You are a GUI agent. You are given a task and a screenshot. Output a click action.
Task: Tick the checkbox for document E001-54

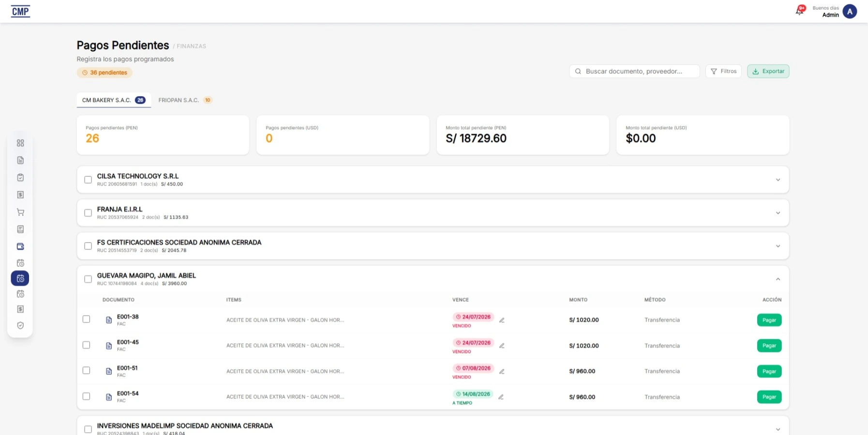tap(86, 396)
